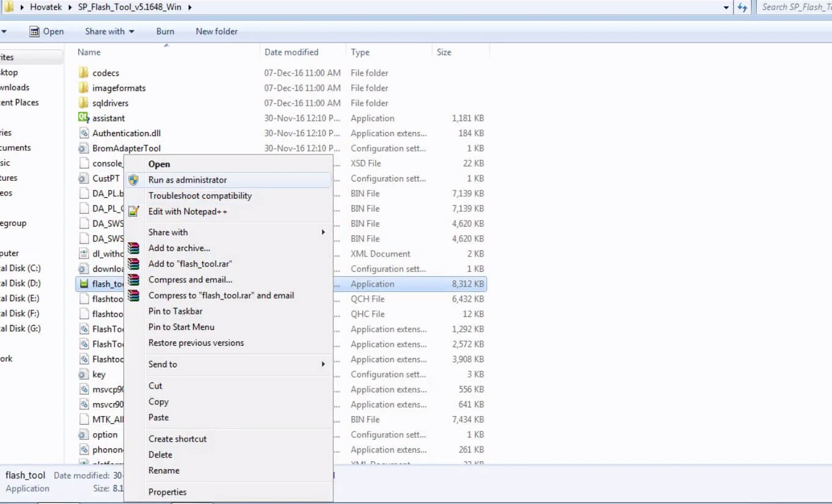Click the flash_tool application icon
Viewport: 832px width, 504px height.
coord(83,283)
